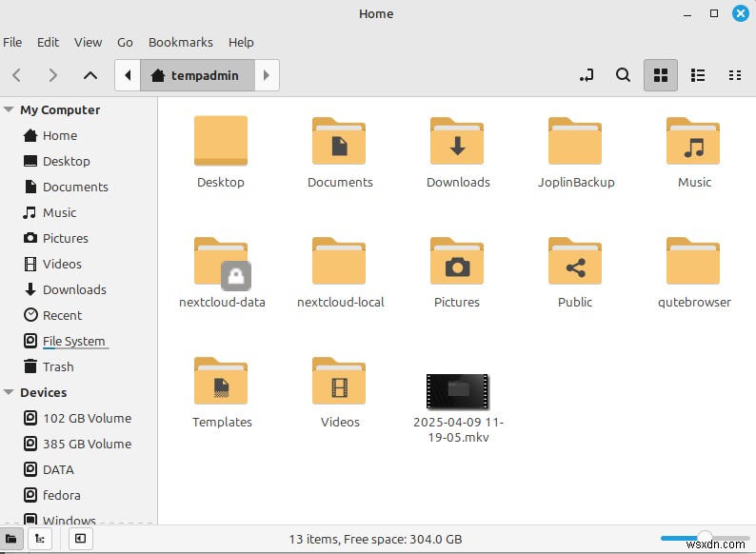Show tree view in the sidebar
Image resolution: width=756 pixels, height=554 pixels.
[x=40, y=539]
